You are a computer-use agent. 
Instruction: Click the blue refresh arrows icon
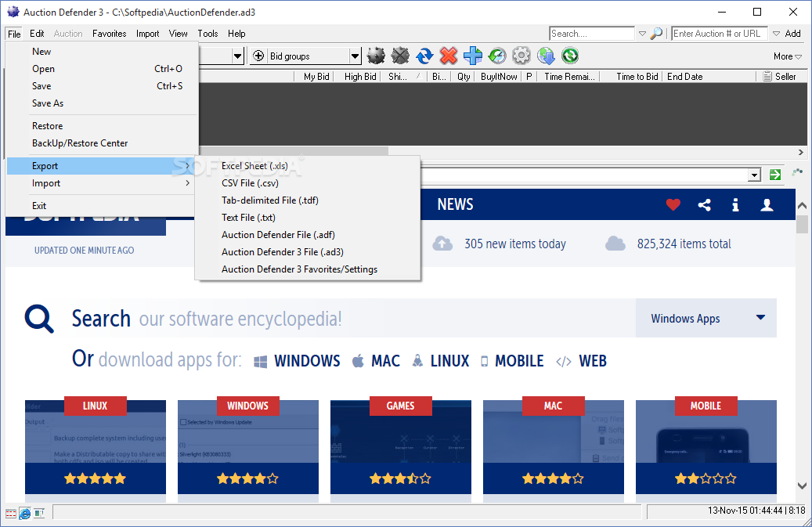[424, 56]
